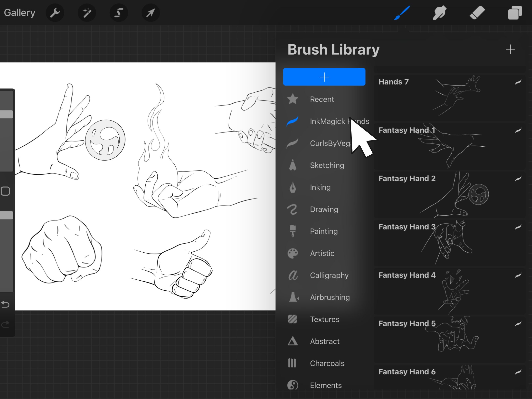This screenshot has height=399, width=532.
Task: Select the Selection tool
Action: click(x=119, y=13)
